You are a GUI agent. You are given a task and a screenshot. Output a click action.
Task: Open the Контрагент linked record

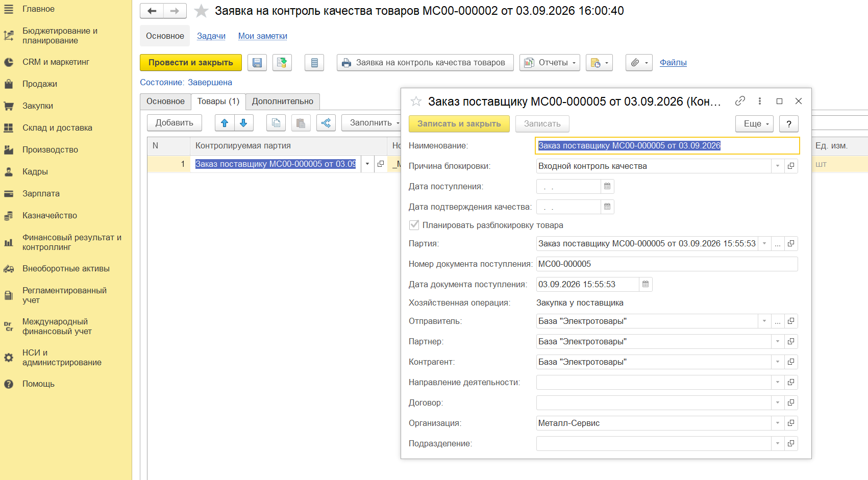[791, 362]
